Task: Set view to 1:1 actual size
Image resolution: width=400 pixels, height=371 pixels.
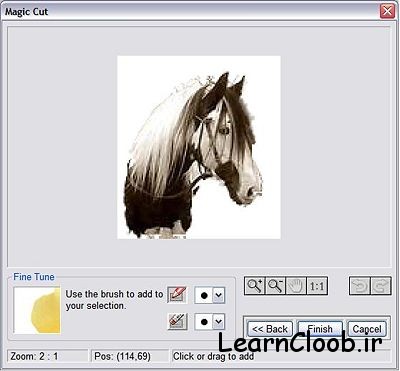Action: (317, 286)
